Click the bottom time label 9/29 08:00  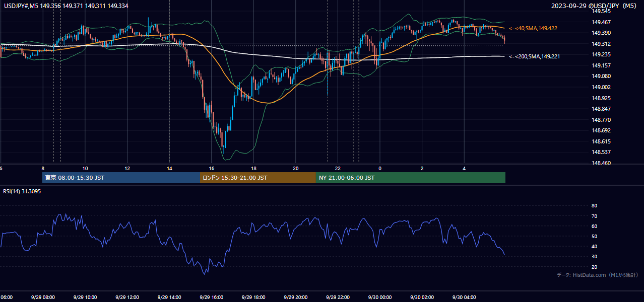[43, 297]
